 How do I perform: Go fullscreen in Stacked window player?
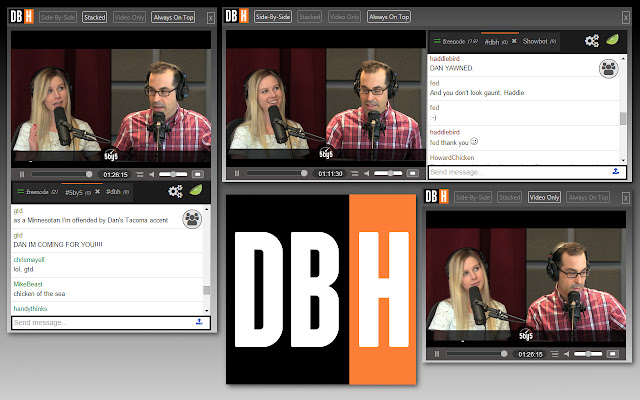[x=198, y=174]
